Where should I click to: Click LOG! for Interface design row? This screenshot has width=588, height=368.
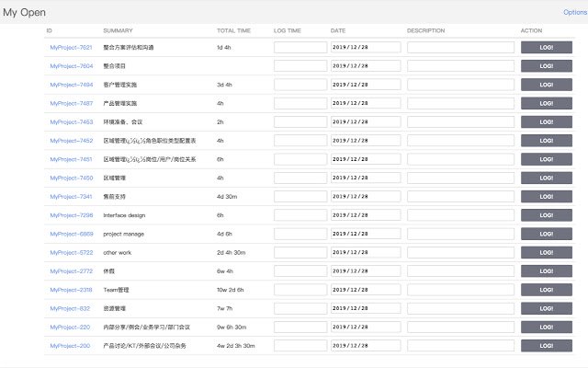click(x=547, y=215)
